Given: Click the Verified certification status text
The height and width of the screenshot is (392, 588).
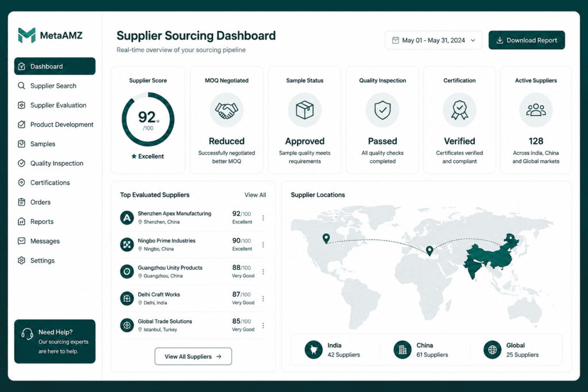Looking at the screenshot, I should (459, 141).
